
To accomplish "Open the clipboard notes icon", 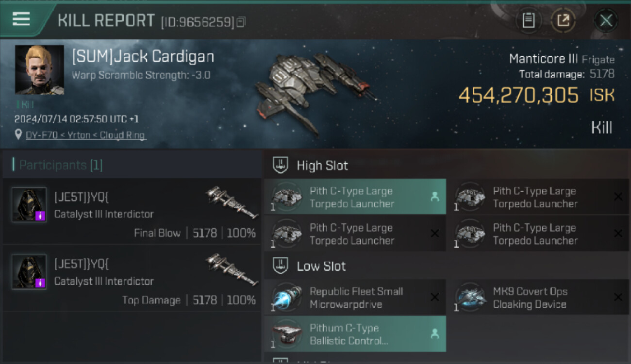I will click(528, 20).
